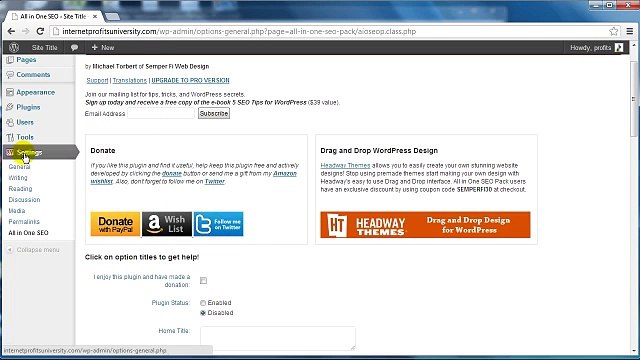The width and height of the screenshot is (640, 360).
Task: Click the Home Title option title
Action: point(174,331)
